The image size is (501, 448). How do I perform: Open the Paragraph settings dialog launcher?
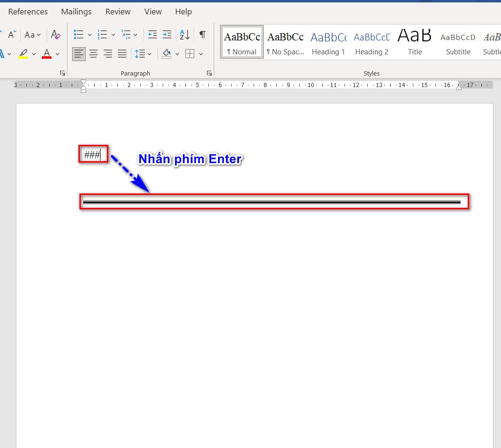[x=209, y=73]
